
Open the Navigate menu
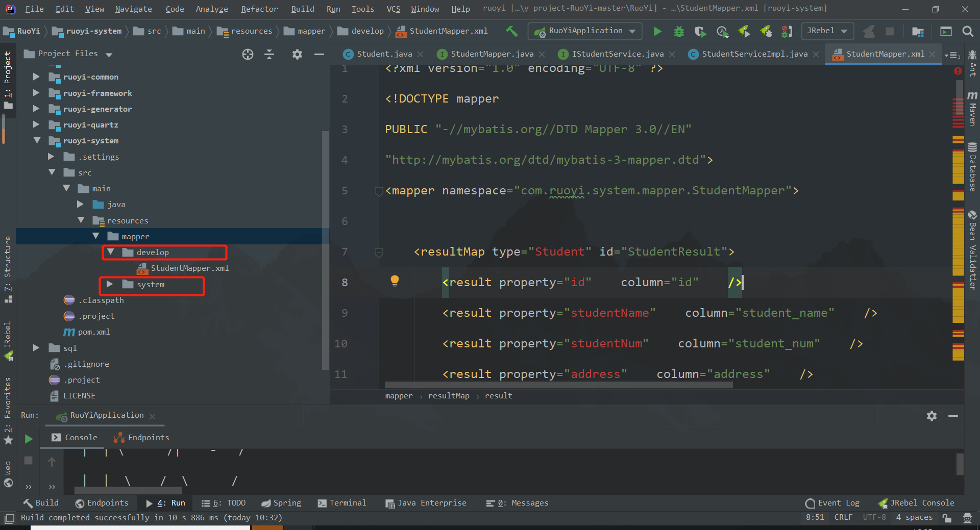coord(133,9)
